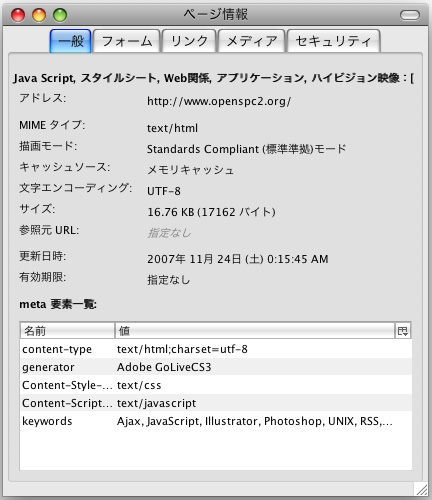Open the リンク tab
The height and width of the screenshot is (500, 432).
pyautogui.click(x=189, y=41)
